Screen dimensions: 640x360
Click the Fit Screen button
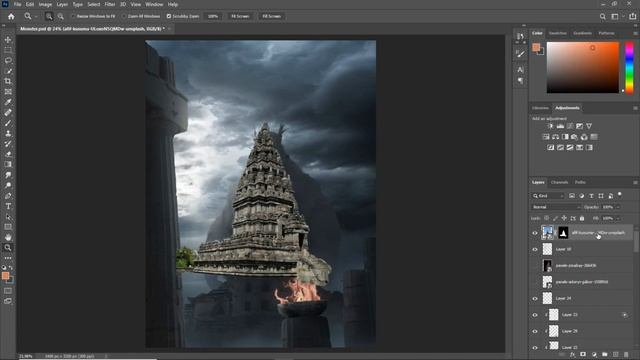click(240, 16)
